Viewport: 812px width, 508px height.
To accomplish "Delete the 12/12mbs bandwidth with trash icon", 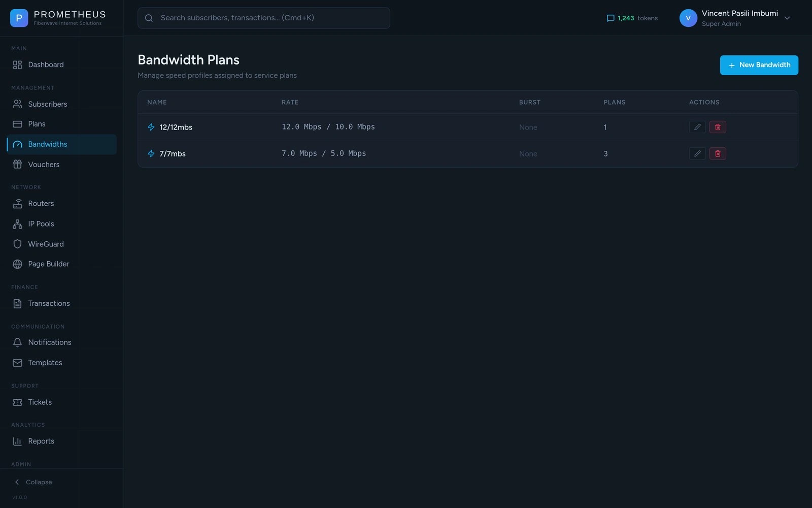I will 718,127.
